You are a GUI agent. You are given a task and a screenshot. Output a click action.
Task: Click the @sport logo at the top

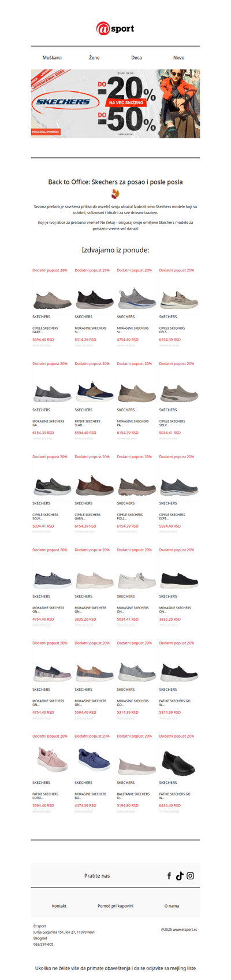(115, 28)
